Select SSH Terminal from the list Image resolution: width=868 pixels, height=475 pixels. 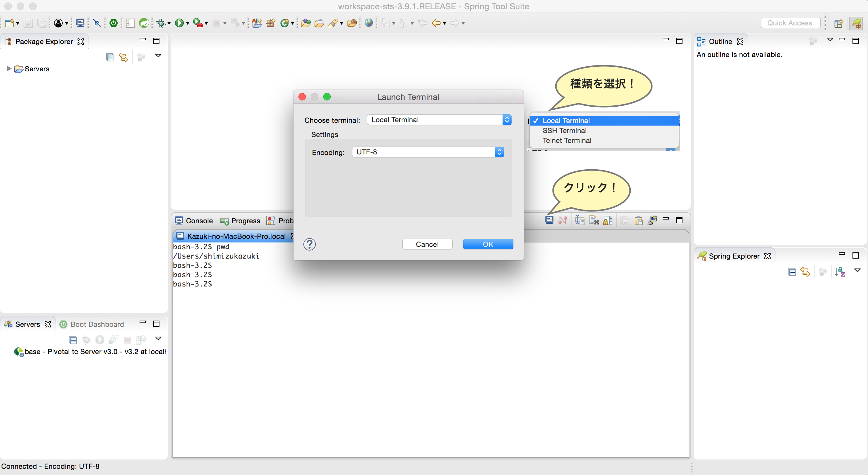pyautogui.click(x=564, y=130)
